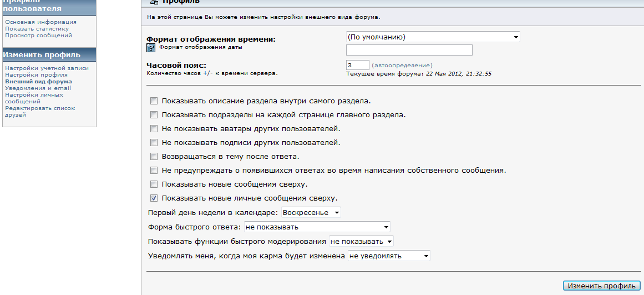Open karma change notification dropdown
Screen dimensions: 644x295
[389, 256]
